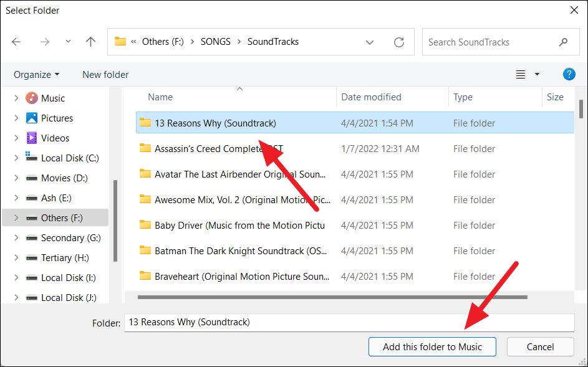Viewport: 588px width, 367px height.
Task: Expand the address bar history dropdown
Action: pos(370,42)
